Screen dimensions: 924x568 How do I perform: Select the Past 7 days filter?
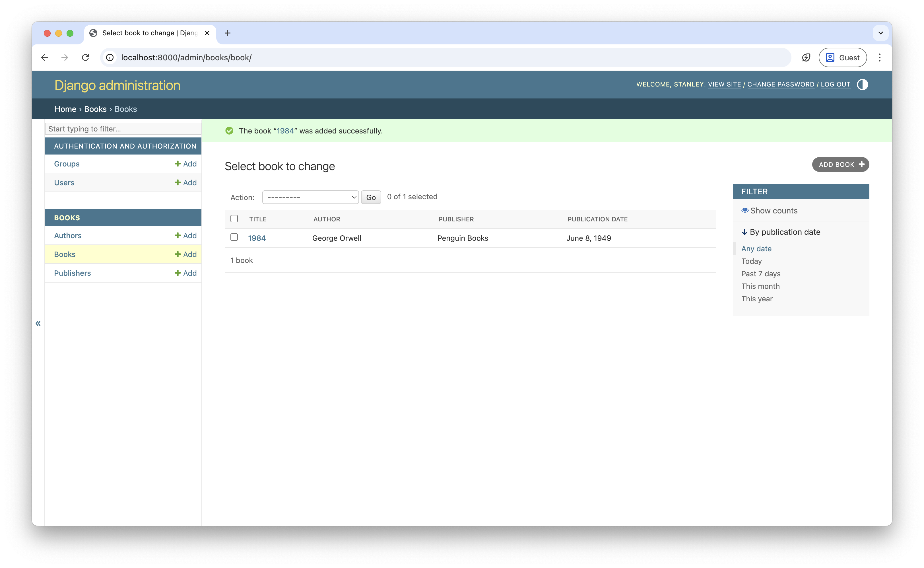(760, 274)
